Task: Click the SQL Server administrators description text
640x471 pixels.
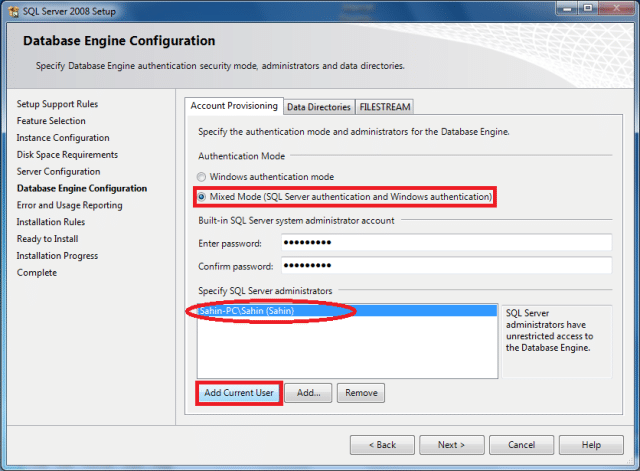Action: point(549,330)
